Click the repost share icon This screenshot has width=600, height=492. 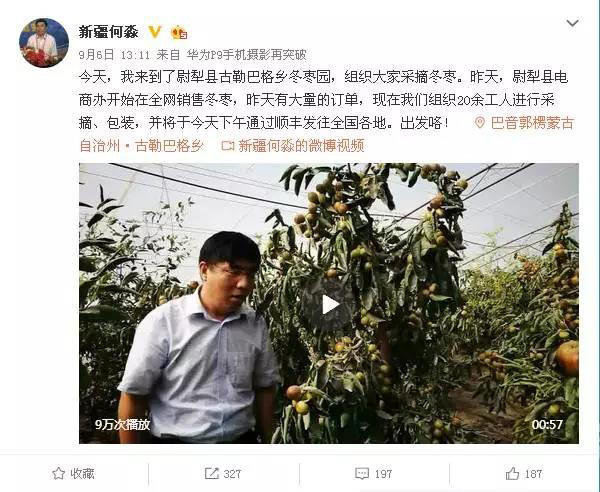click(x=212, y=474)
